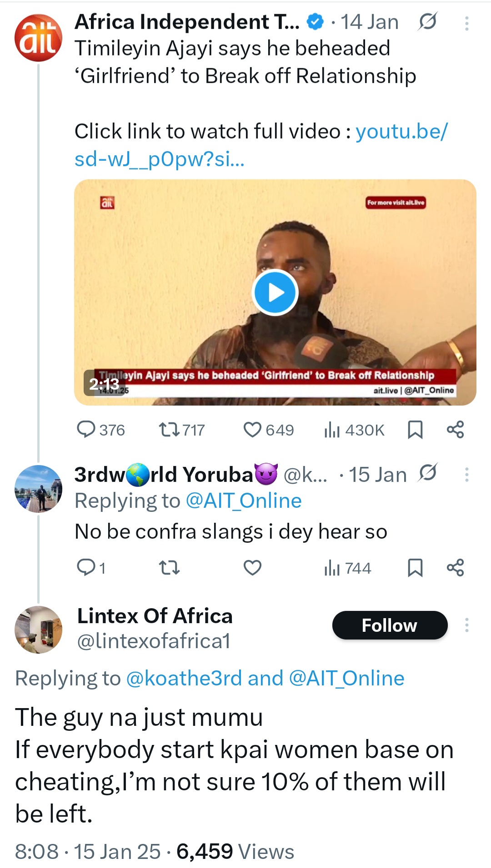
Task: Repost 3rdworld Yoruba's reply
Action: 169,567
